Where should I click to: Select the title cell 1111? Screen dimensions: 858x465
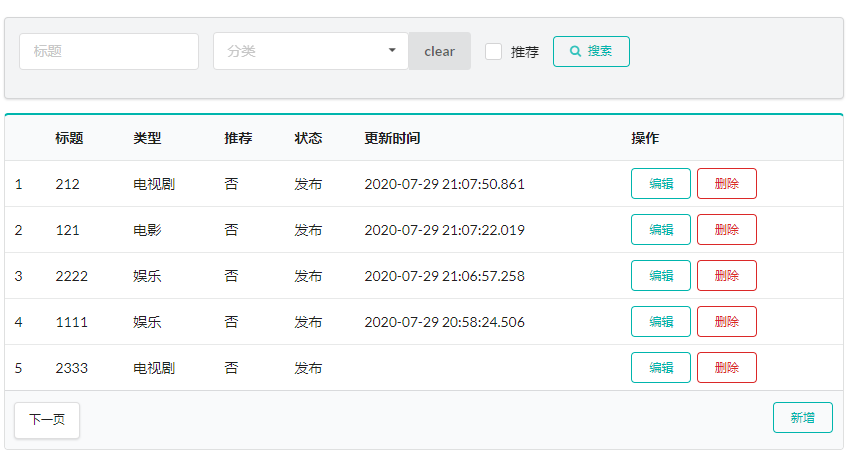[72, 322]
